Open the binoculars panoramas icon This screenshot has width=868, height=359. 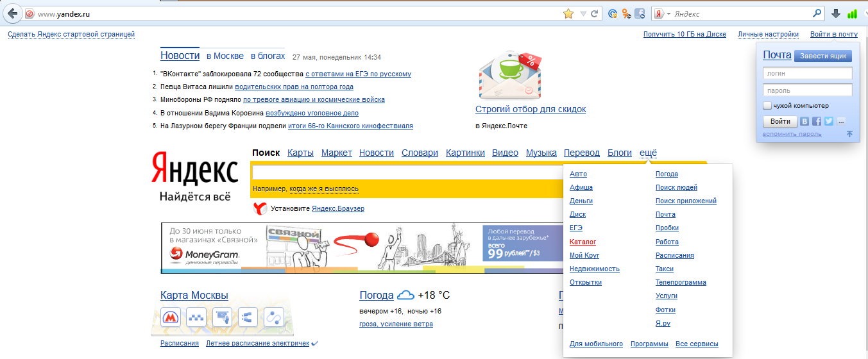coord(248,317)
